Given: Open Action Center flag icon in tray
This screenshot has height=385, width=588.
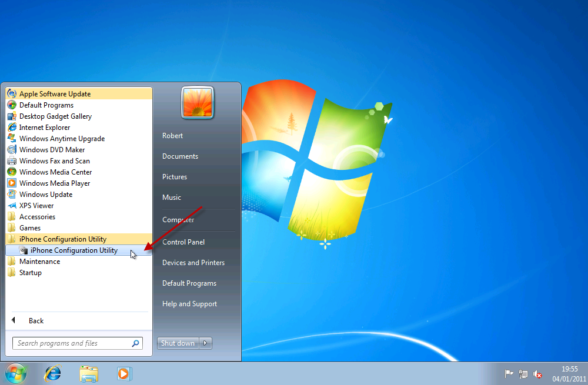Looking at the screenshot, I should [509, 374].
